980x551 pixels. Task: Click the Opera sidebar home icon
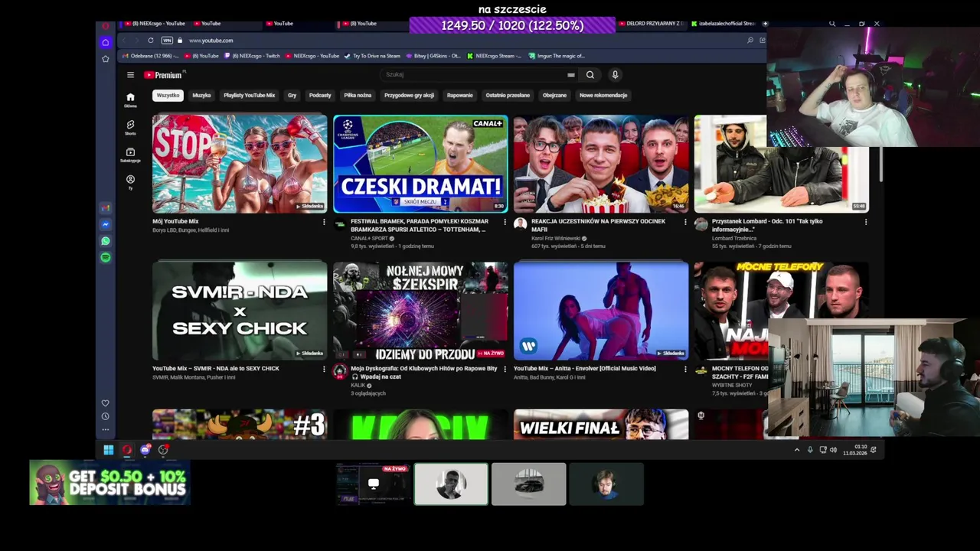pyautogui.click(x=106, y=42)
